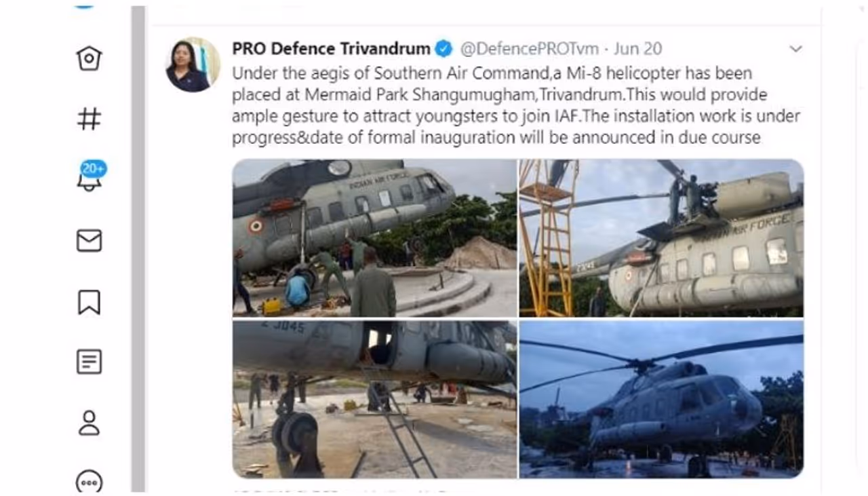
Task: Open Notifications bell with 20+ badge
Action: pos(91,177)
